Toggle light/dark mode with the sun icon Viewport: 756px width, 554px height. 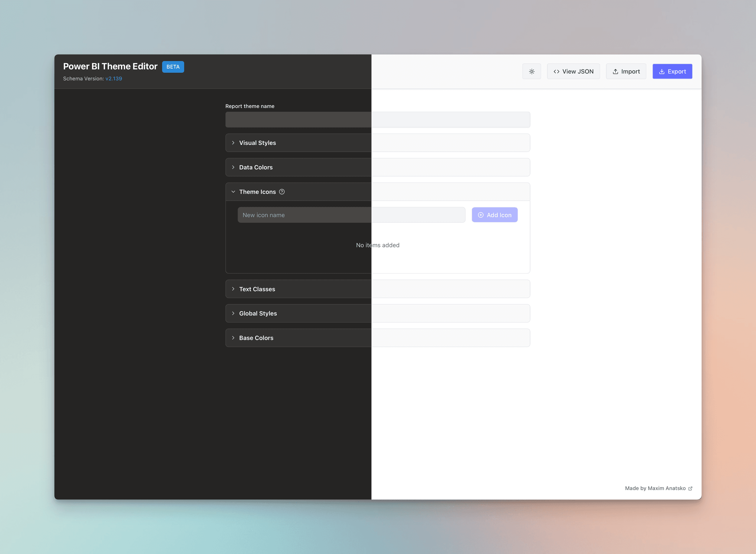(532, 71)
